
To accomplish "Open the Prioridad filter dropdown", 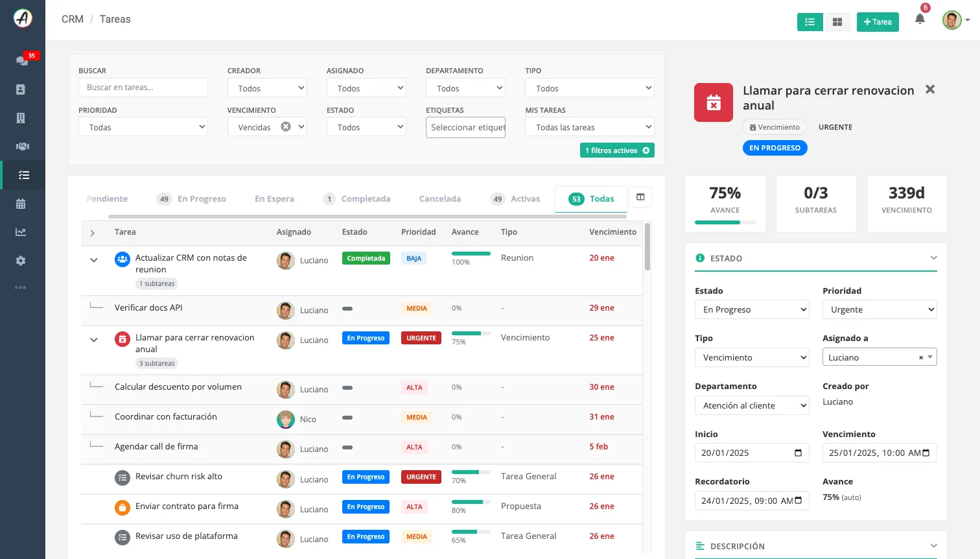I will coord(143,127).
